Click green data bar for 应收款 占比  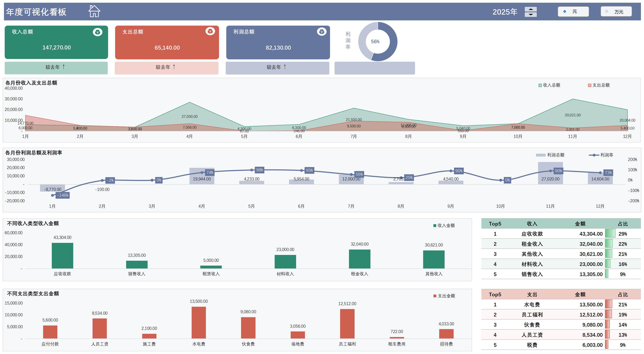(x=610, y=233)
